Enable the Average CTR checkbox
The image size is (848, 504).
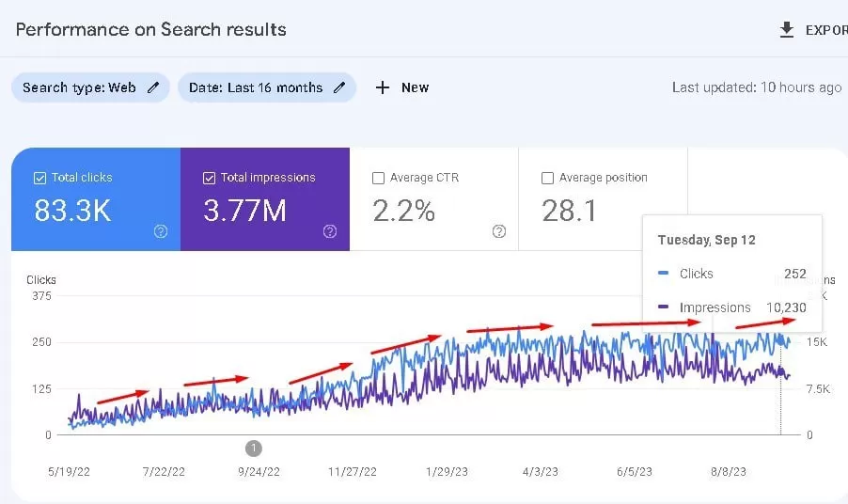(x=378, y=178)
